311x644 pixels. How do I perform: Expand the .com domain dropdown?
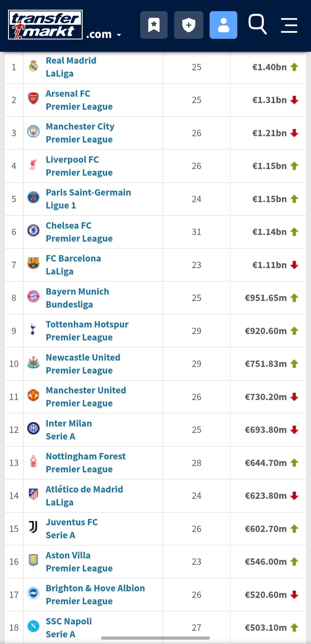(x=104, y=35)
